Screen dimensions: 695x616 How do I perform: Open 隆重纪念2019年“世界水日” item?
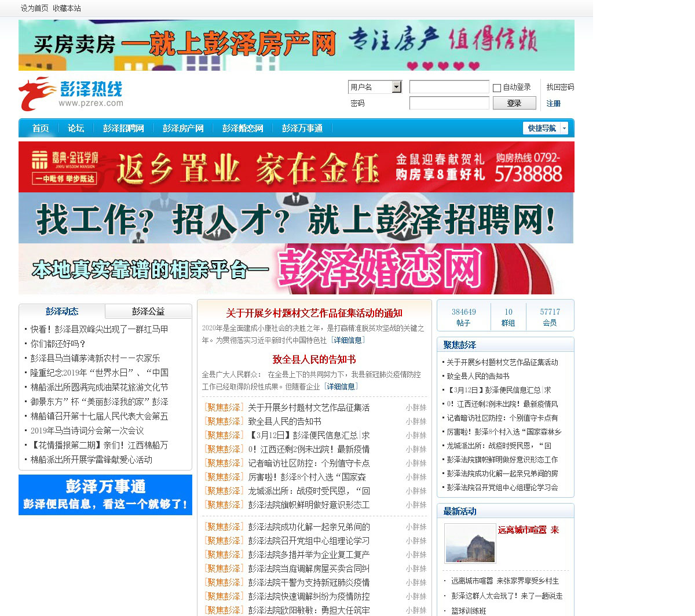point(100,373)
